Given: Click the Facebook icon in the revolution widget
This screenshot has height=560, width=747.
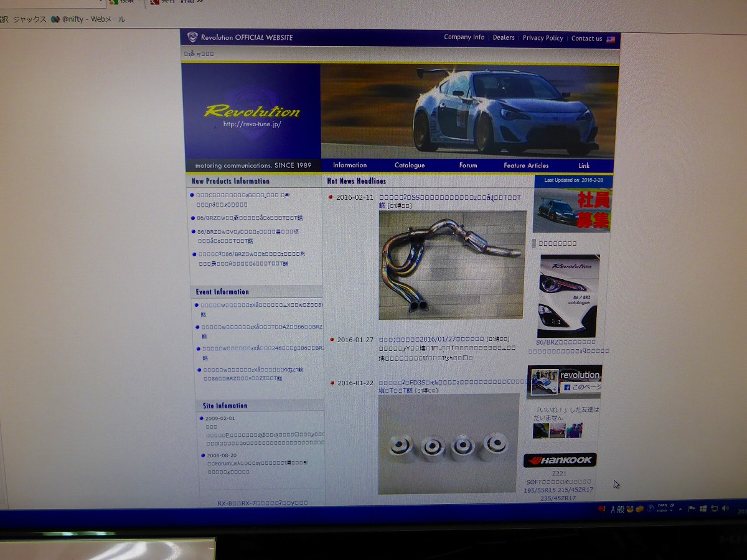Looking at the screenshot, I should tap(566, 388).
